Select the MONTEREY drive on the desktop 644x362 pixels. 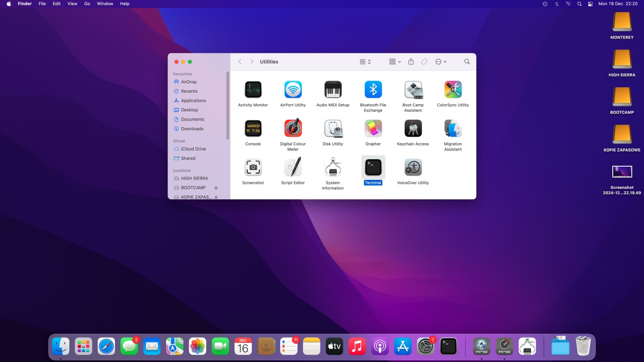[622, 22]
